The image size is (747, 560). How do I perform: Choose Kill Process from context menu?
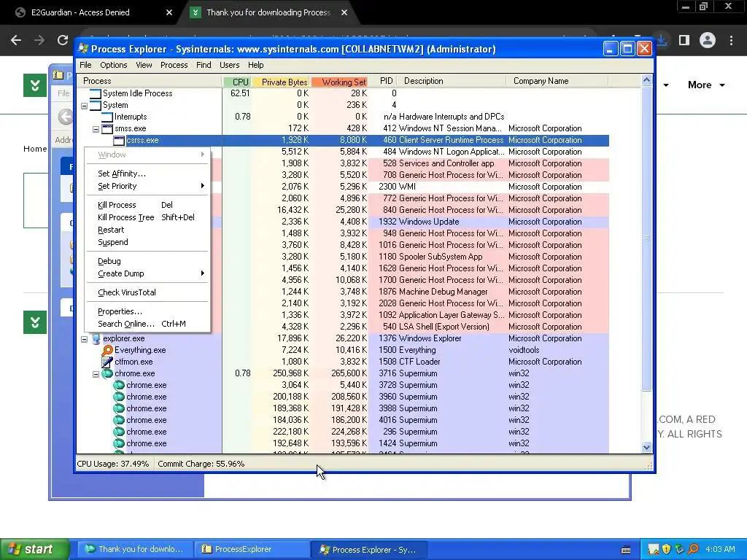click(147, 205)
